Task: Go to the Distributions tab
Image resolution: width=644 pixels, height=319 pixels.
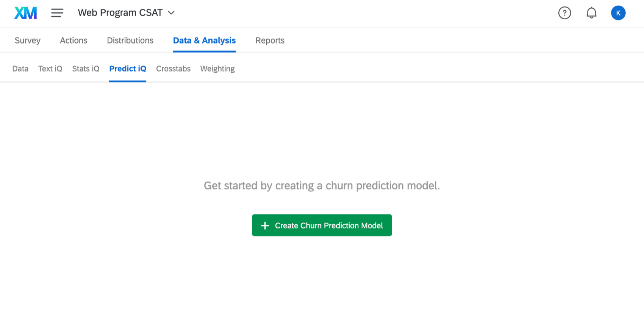Action: pos(130,40)
